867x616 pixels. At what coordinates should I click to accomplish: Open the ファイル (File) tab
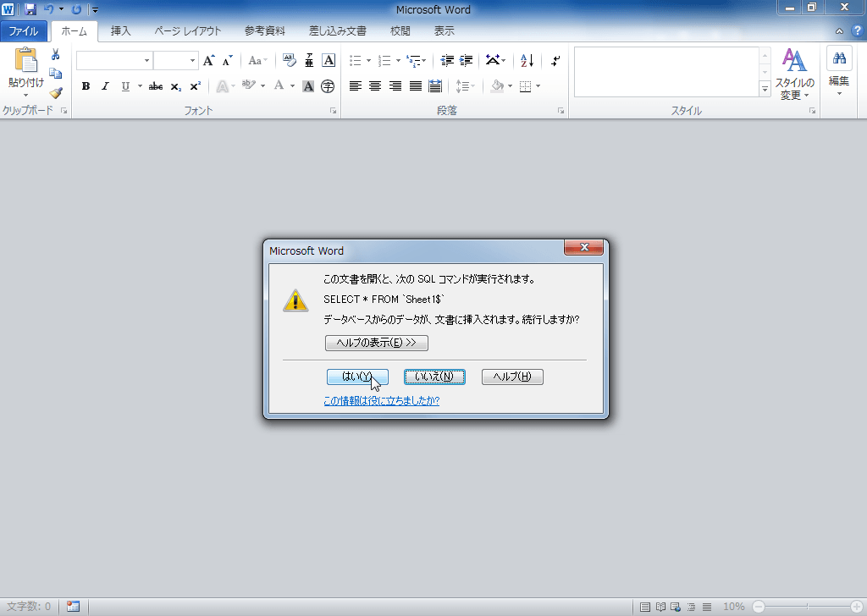[x=23, y=31]
